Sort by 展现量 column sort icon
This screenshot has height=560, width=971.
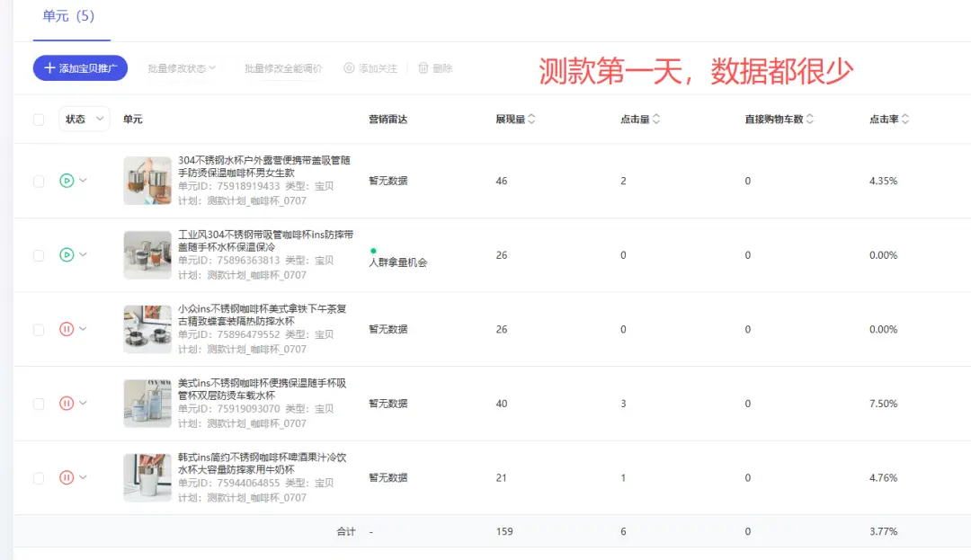click(531, 120)
